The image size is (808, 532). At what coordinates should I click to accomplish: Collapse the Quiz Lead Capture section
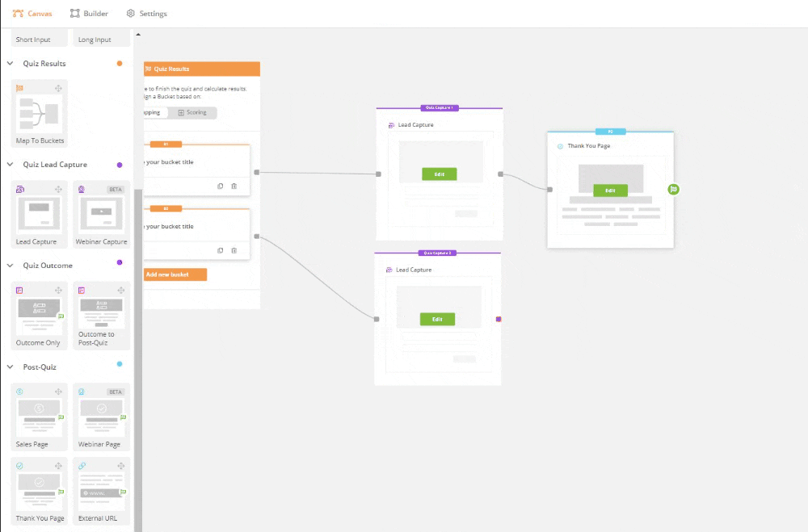(10, 165)
